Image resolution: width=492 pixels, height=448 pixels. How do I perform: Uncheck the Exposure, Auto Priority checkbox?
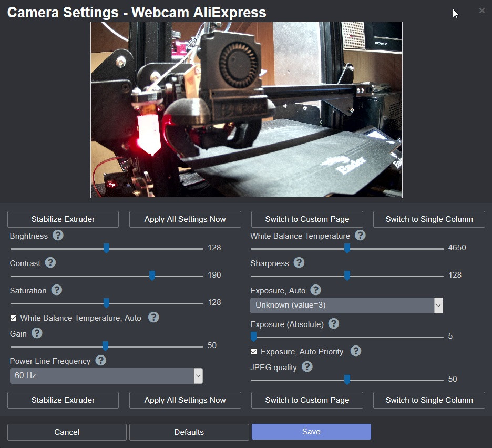point(254,351)
